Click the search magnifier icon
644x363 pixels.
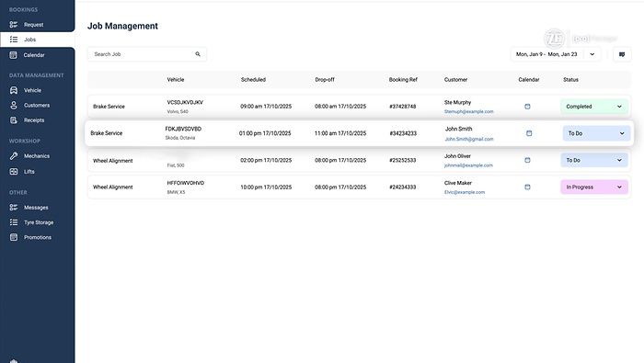(198, 54)
